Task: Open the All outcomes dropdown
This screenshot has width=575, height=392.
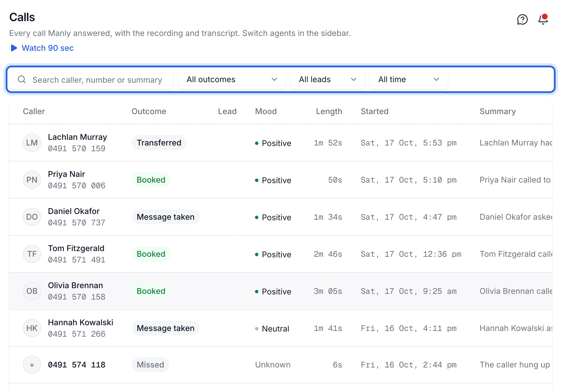Action: coord(232,80)
